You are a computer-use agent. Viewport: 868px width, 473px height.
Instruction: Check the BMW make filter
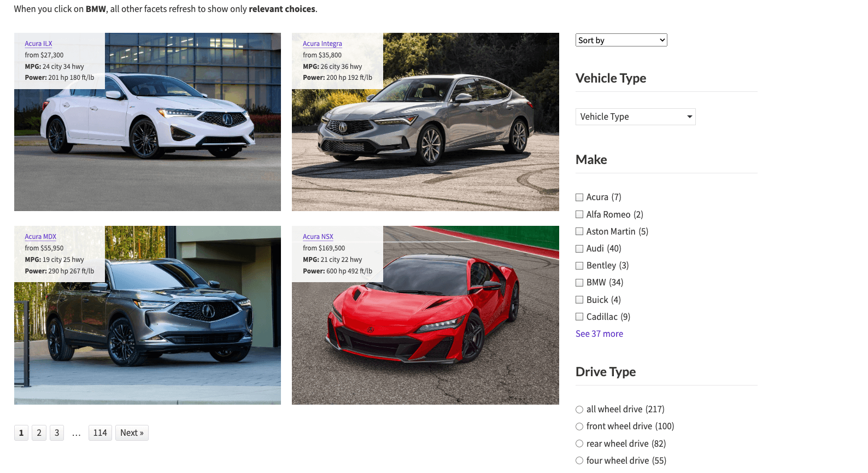tap(579, 283)
